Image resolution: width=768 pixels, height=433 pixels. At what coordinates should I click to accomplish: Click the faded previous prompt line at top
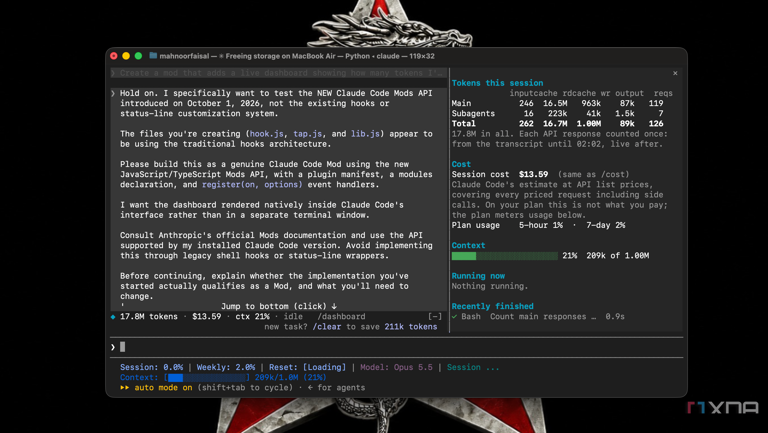click(x=278, y=73)
